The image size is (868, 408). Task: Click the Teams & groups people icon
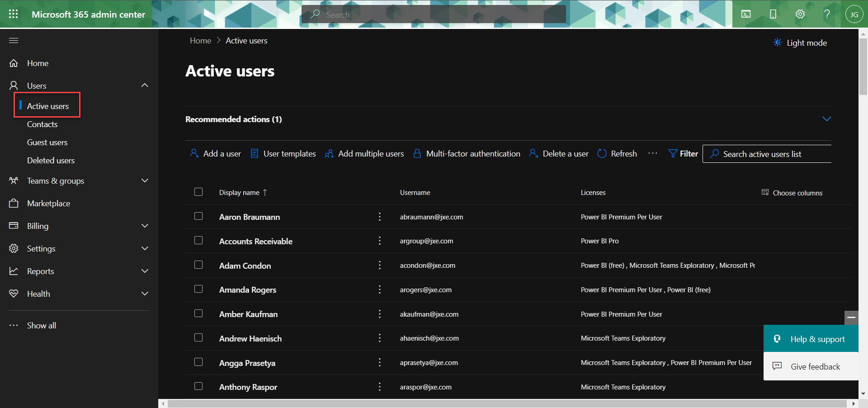[x=14, y=180]
